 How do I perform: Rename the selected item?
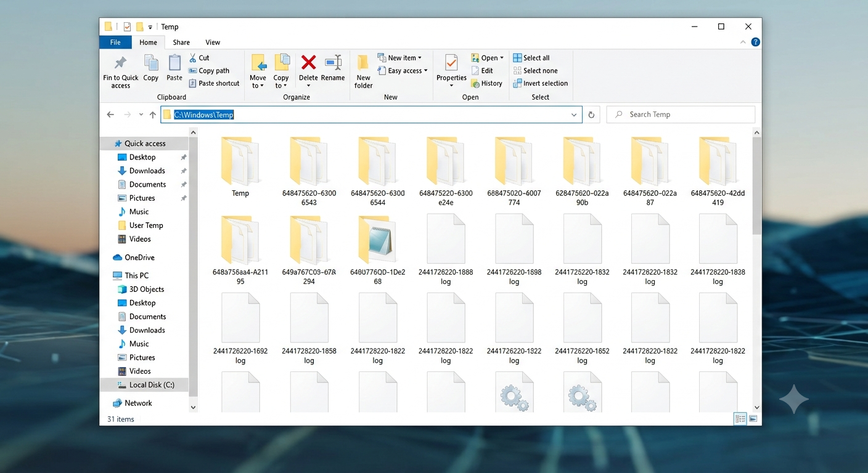point(333,68)
